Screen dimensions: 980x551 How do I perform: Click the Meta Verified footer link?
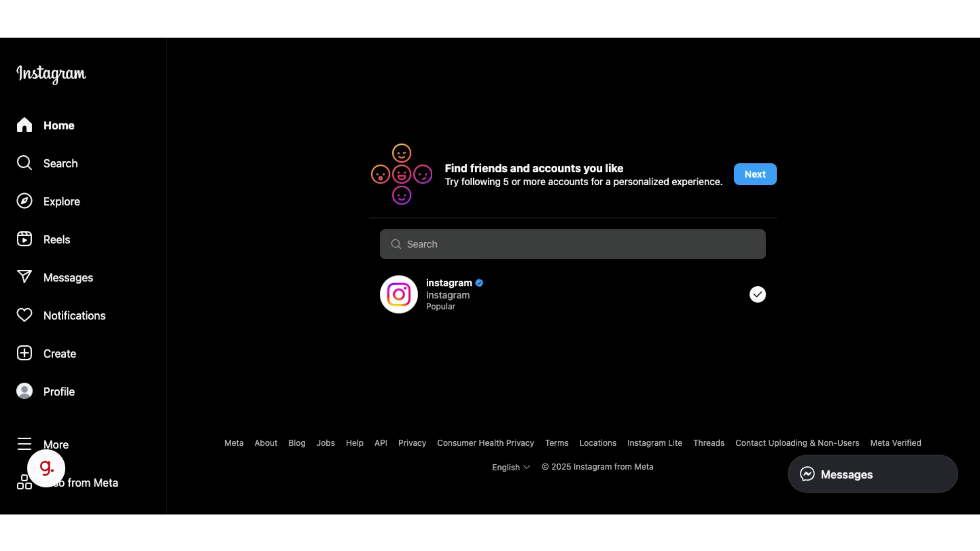[895, 443]
